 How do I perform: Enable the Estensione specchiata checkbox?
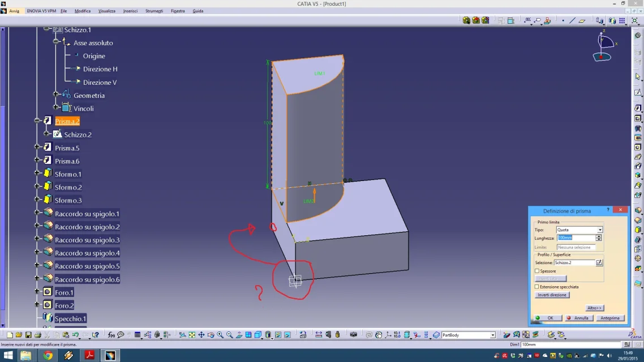[537, 287]
